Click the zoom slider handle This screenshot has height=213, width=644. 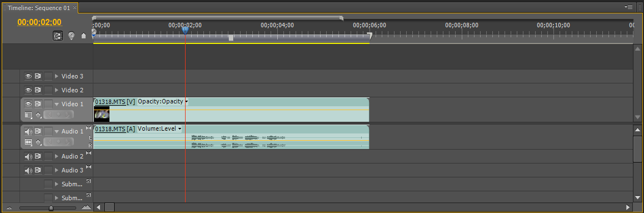[51, 208]
